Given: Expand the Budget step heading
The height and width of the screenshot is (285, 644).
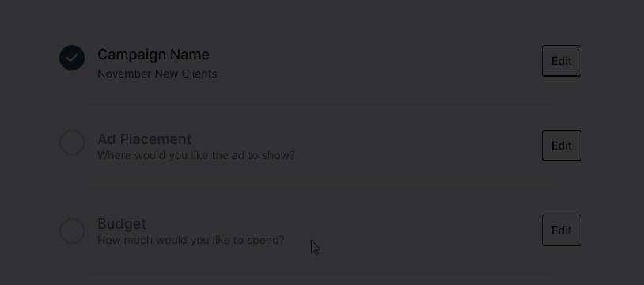Looking at the screenshot, I should click(x=122, y=224).
